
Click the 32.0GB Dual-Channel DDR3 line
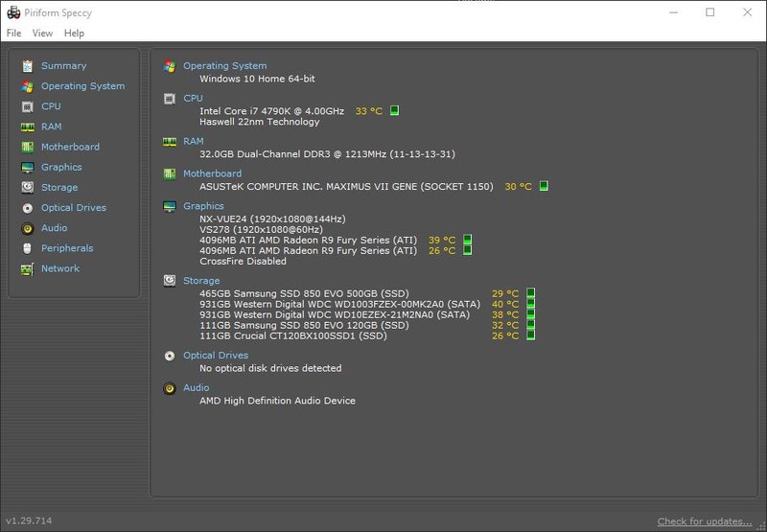[327, 154]
